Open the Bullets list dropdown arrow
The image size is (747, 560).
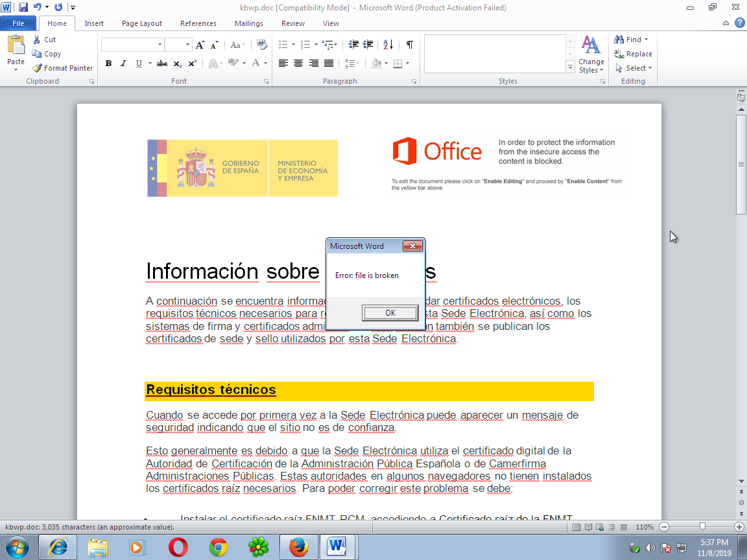pos(294,45)
